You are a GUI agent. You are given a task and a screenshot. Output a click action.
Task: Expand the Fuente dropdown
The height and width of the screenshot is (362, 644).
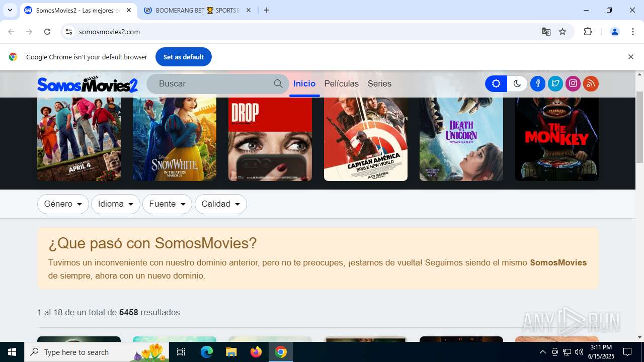click(x=167, y=204)
